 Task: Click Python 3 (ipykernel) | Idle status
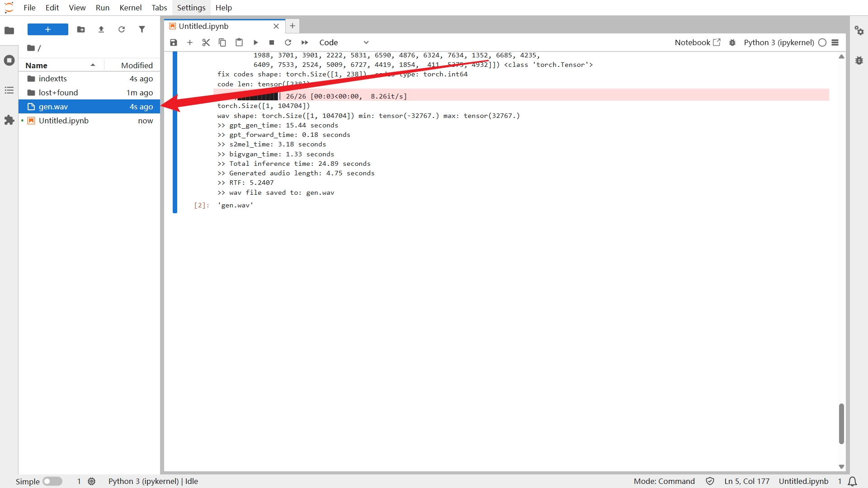153,481
